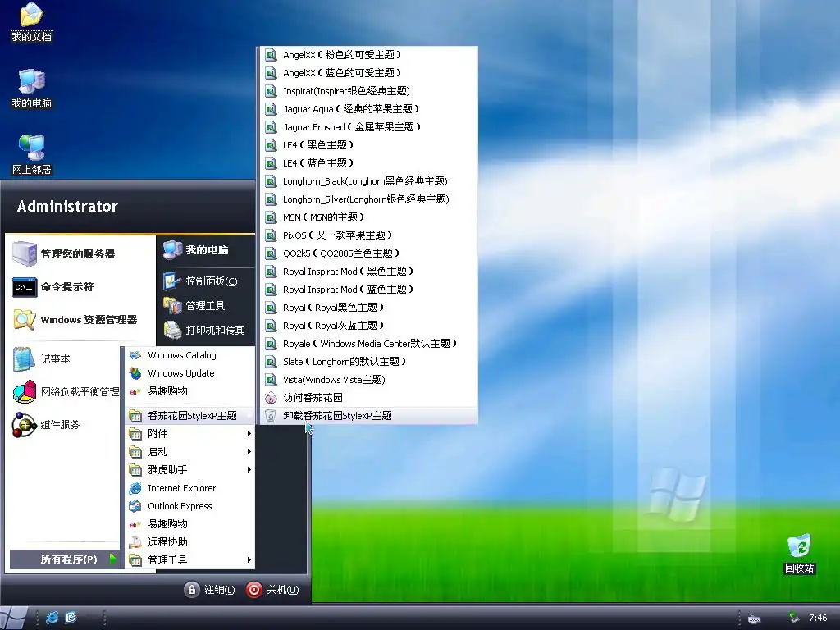Apply Royale Windows Media Center theme
The image size is (840, 630).
tap(368, 344)
